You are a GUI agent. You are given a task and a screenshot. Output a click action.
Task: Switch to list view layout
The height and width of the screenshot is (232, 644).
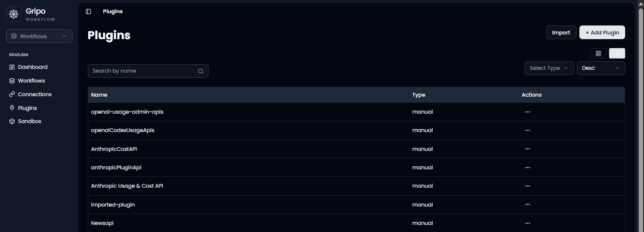(617, 53)
